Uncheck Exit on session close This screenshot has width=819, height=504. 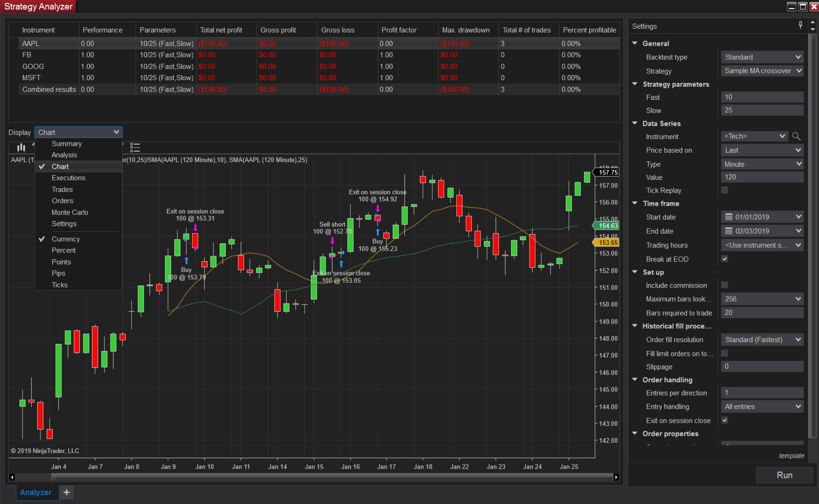tap(724, 420)
